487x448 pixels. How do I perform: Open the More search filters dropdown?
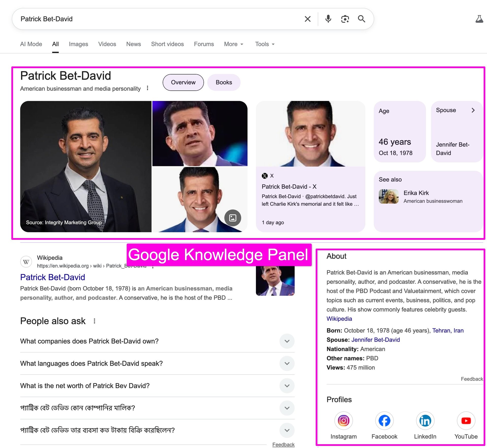coord(234,44)
